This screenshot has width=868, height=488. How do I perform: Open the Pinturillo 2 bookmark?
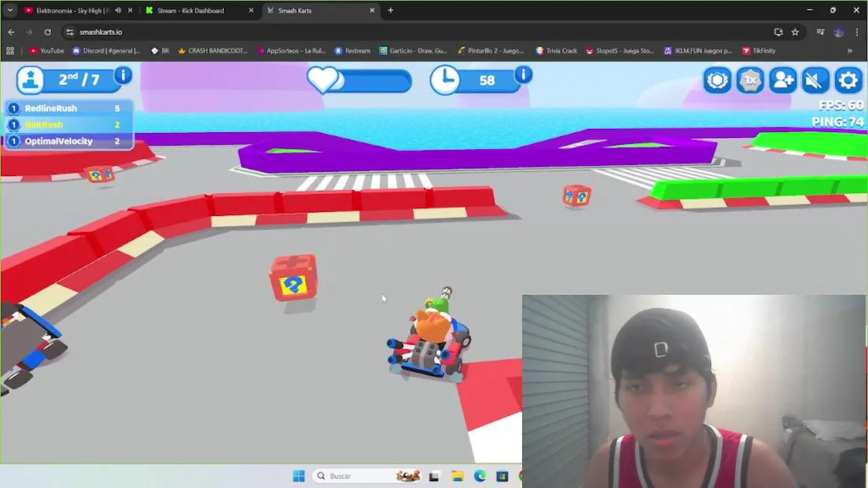click(x=491, y=51)
